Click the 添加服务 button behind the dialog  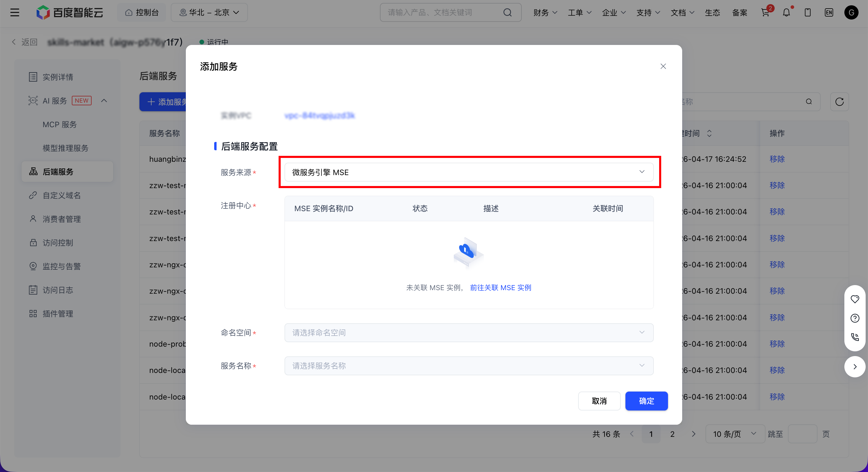pos(163,101)
